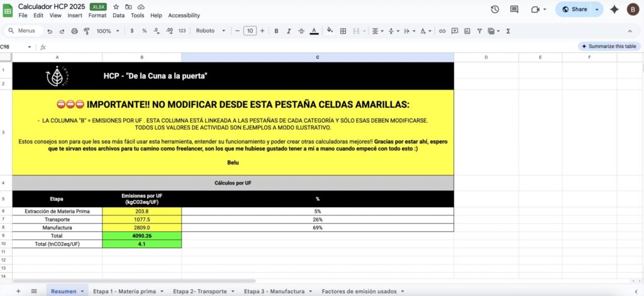Open version history clock icon

495,9
